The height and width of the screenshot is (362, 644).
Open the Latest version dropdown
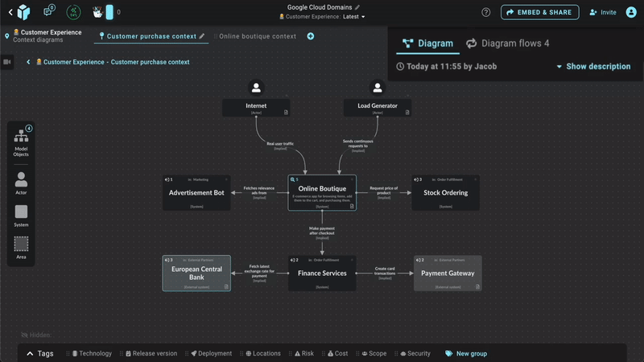pos(354,17)
